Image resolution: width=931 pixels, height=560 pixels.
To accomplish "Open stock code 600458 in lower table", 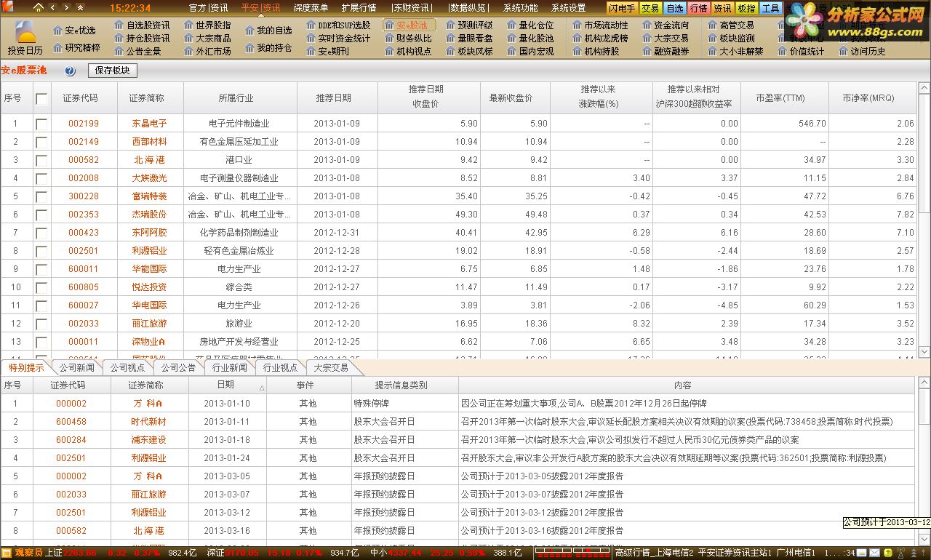I will (x=71, y=422).
